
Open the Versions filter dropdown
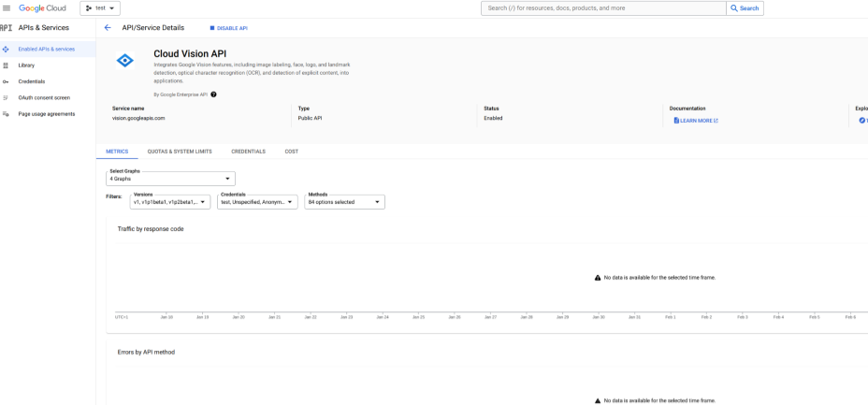click(x=170, y=201)
